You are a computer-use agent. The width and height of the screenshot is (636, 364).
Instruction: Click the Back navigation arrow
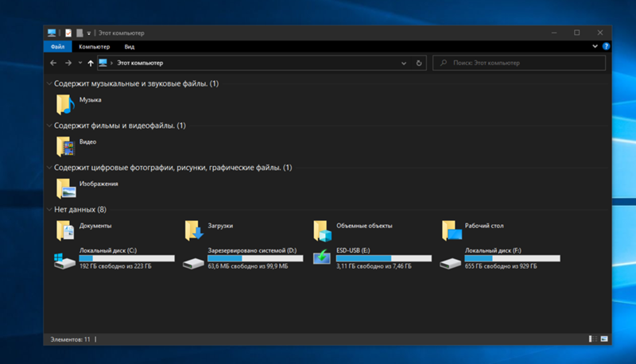[x=53, y=63]
